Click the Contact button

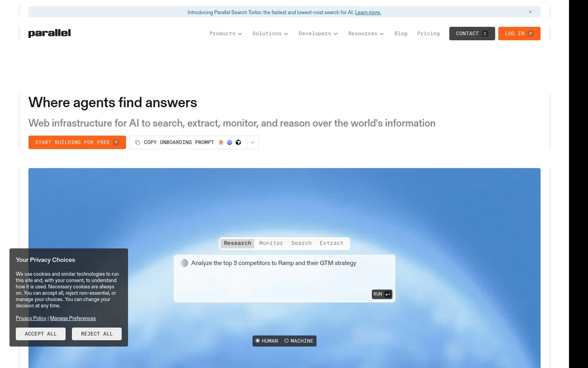(472, 33)
